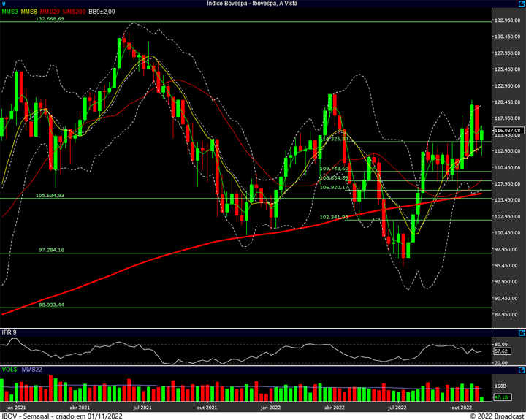Screen dimensions: 526x420
Task: Select the MMS22 volume average label
Action: pyautogui.click(x=32, y=370)
